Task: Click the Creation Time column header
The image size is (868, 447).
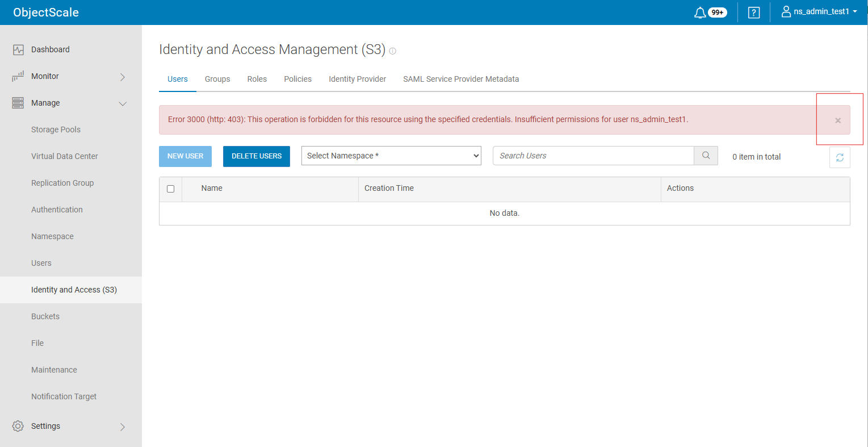Action: [389, 189]
